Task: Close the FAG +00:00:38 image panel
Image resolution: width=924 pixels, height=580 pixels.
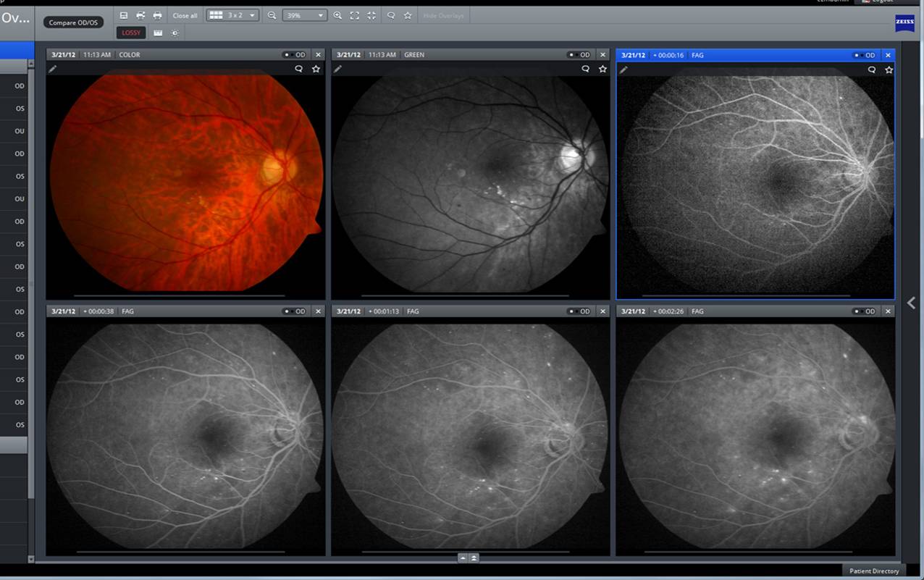Action: [x=318, y=311]
